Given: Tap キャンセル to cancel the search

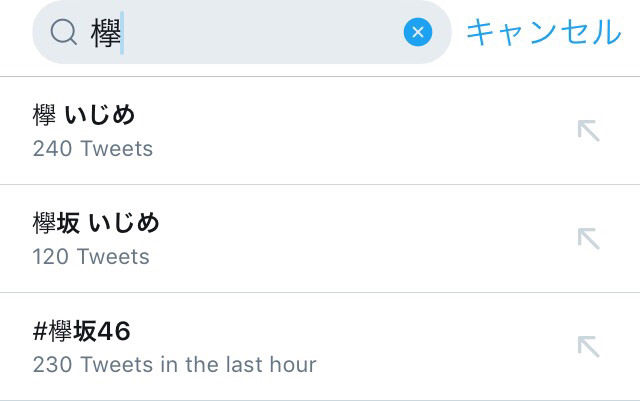Looking at the screenshot, I should point(543,32).
